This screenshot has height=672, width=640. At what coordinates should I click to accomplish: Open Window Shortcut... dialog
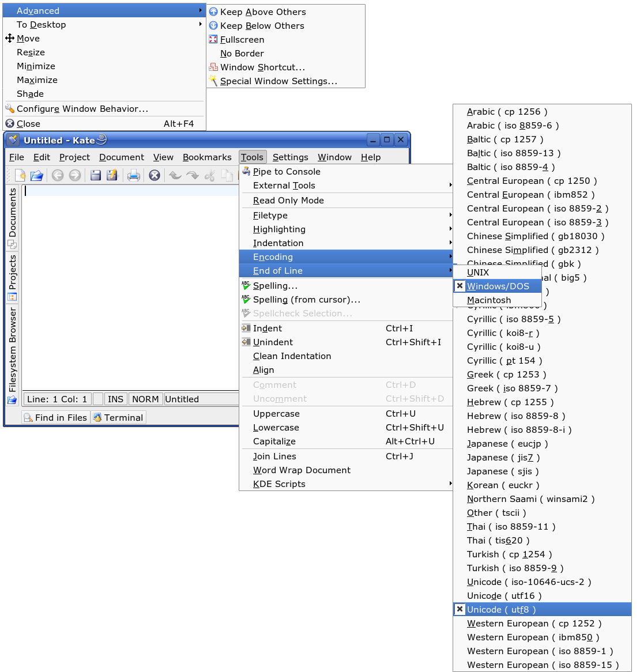(285, 67)
